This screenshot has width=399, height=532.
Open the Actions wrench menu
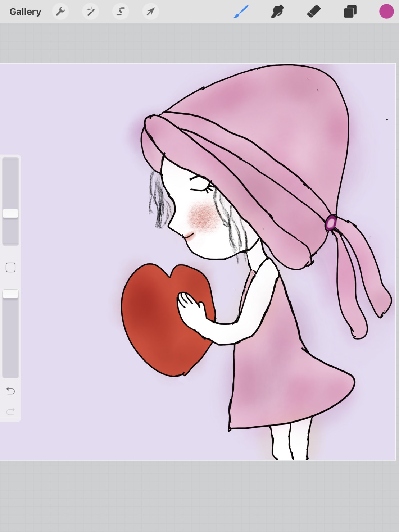60,12
